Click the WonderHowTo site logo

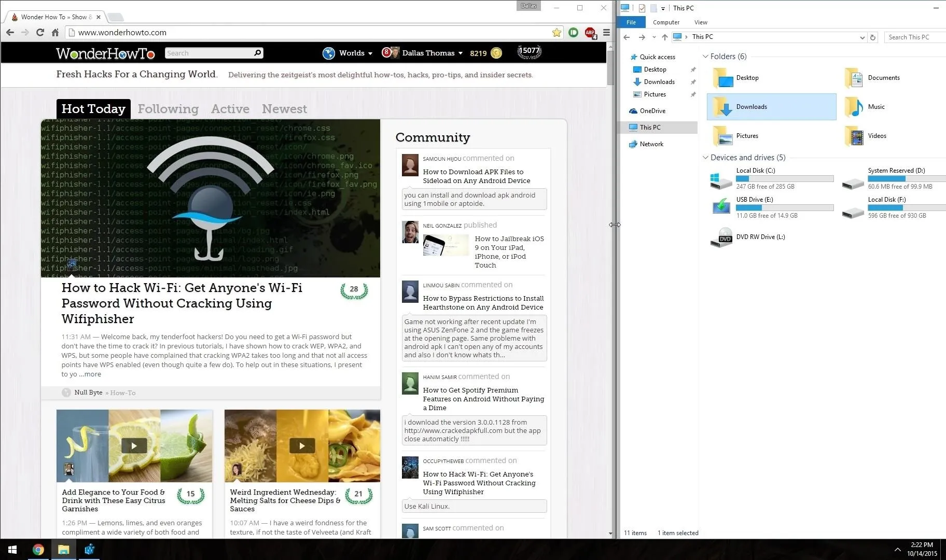[105, 53]
